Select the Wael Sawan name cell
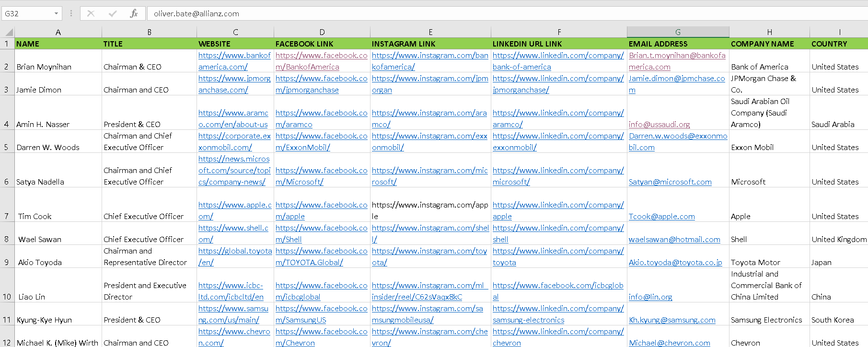868x347 pixels. coord(58,233)
